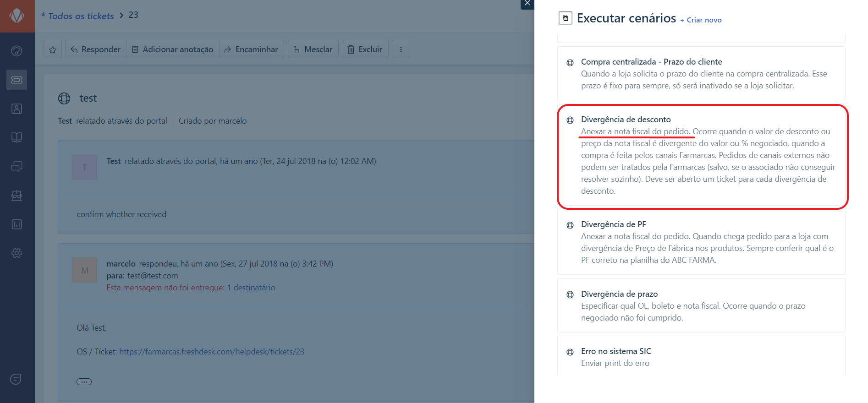Image resolution: width=868 pixels, height=403 pixels.
Task: Open the Contacts icon in sidebar
Action: (x=17, y=109)
